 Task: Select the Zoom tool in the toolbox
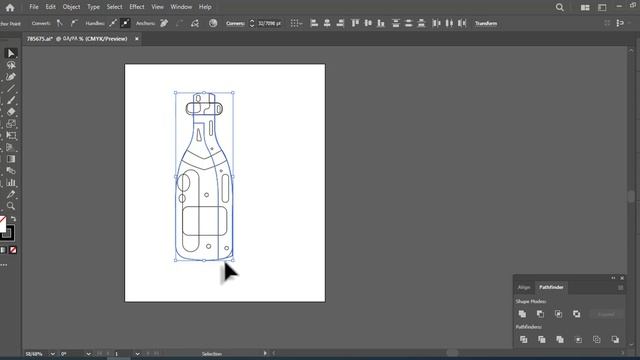click(11, 206)
